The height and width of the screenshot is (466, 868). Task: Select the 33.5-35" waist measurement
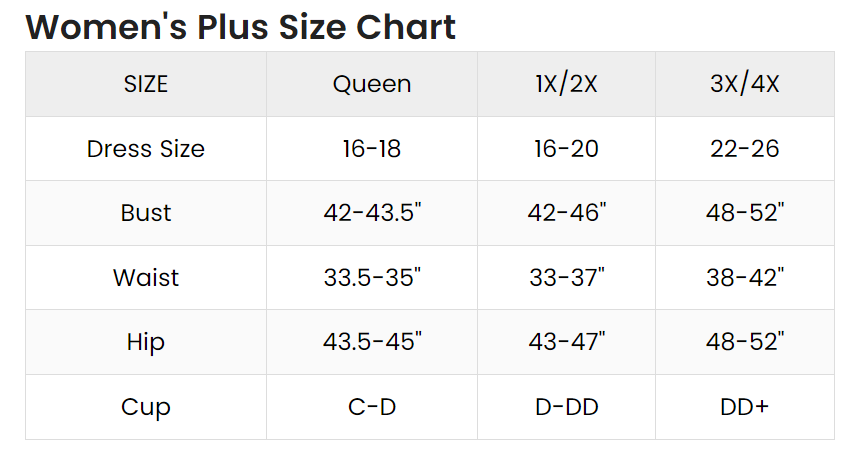[372, 277]
